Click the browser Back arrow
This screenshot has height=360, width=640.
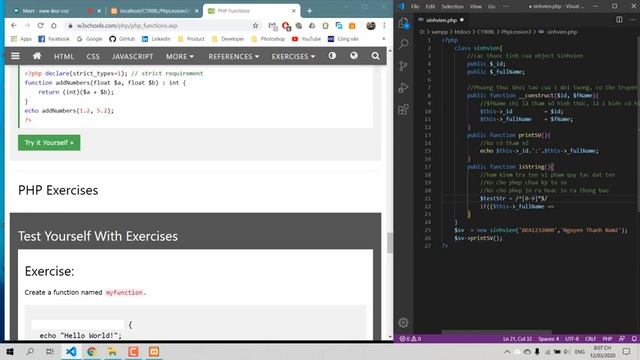(x=14, y=26)
